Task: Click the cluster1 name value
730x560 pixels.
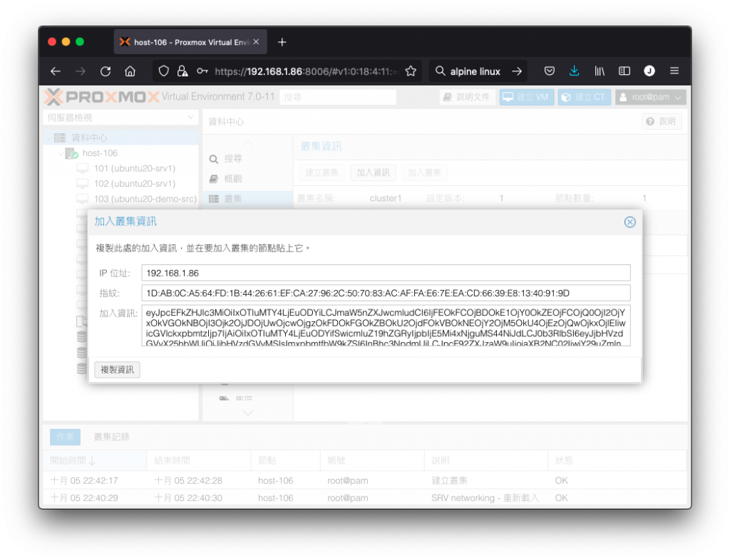Action: point(386,199)
